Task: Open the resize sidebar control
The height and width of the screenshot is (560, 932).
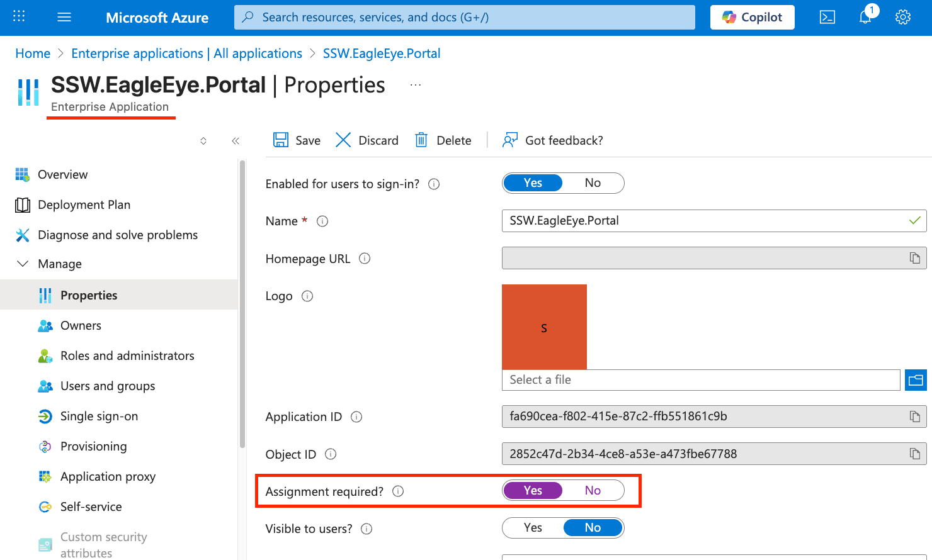Action: (x=203, y=141)
